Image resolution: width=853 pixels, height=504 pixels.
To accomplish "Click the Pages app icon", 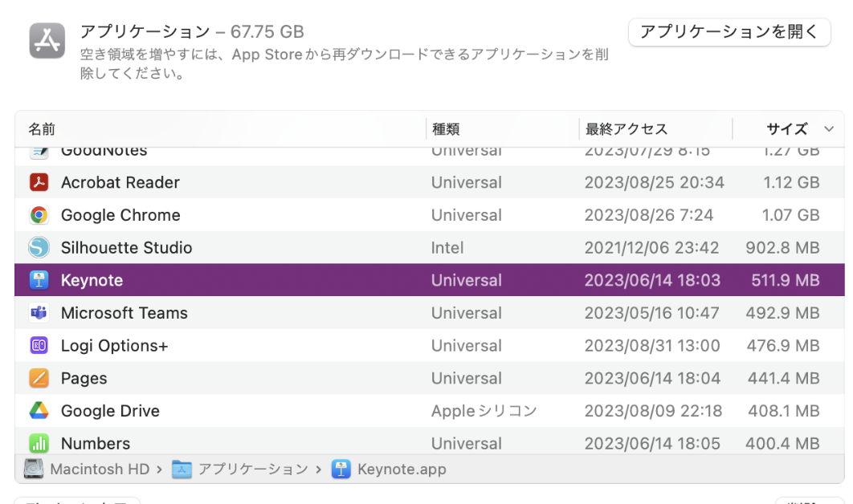I will [39, 378].
